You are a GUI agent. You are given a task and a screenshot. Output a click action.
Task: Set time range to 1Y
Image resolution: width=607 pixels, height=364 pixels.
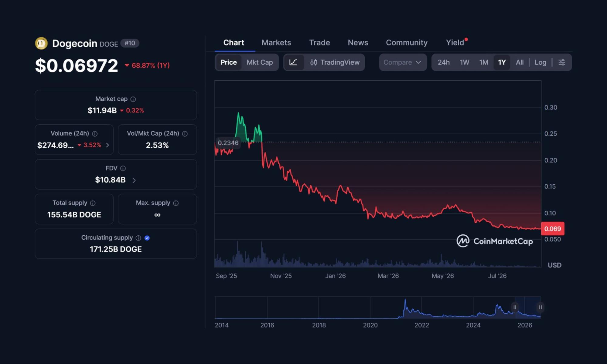(x=502, y=62)
